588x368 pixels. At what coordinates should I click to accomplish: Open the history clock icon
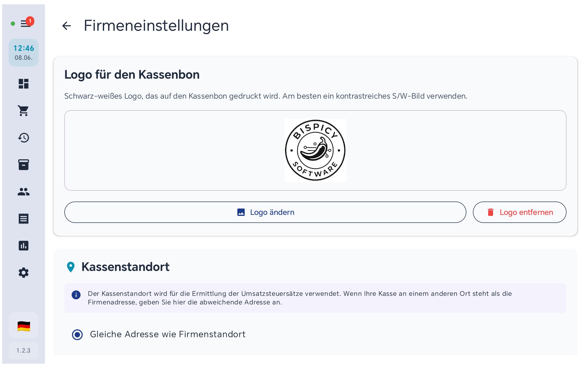pos(24,138)
